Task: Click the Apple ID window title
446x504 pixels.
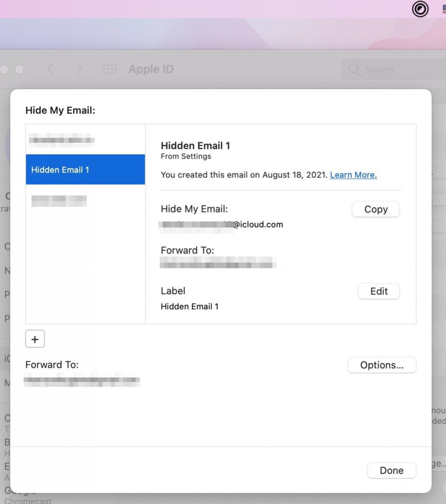Action: click(x=151, y=69)
